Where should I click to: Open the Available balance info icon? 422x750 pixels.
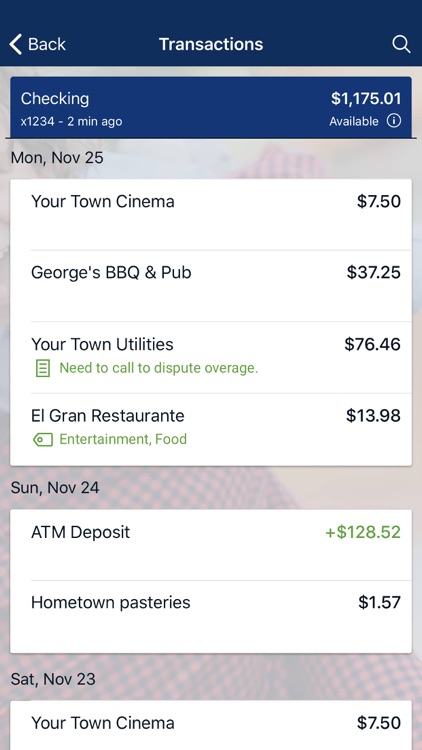point(394,121)
